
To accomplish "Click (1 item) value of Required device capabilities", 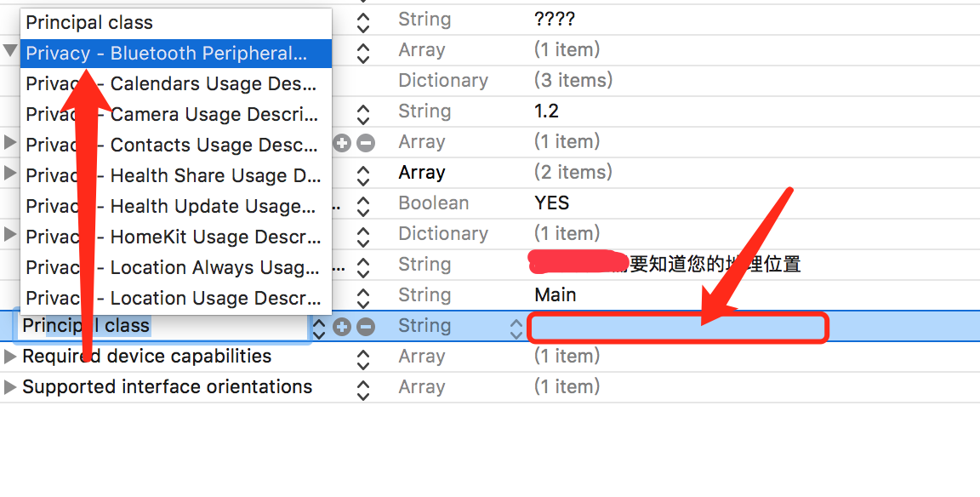I will tap(567, 357).
